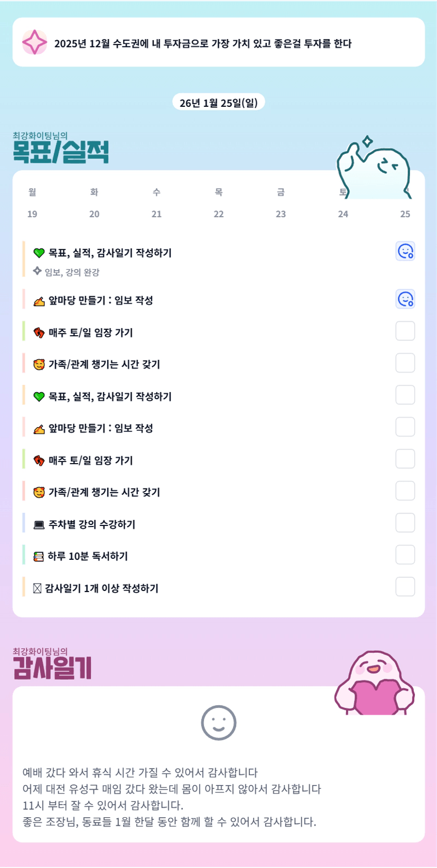Click the laptop icon beside 주차별 강의 수강하기
Image resolution: width=437 pixels, height=868 pixels.
coord(39,525)
